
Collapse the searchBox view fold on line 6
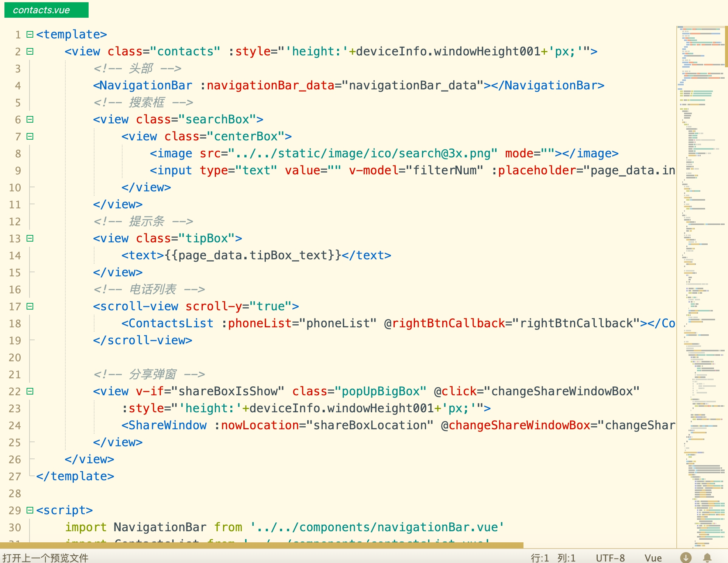click(x=30, y=119)
